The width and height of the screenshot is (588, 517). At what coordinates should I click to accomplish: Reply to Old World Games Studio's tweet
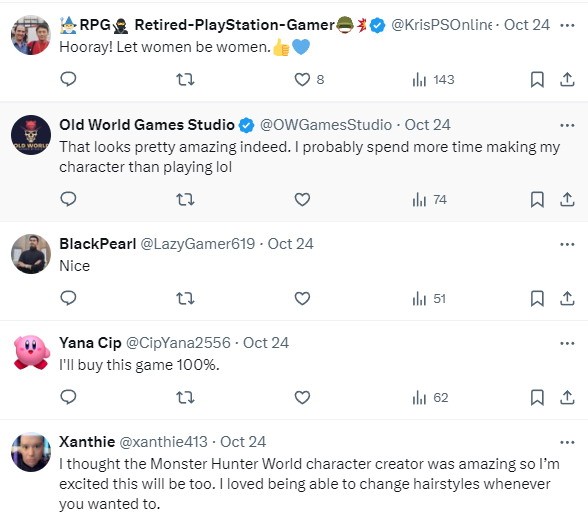tap(68, 199)
